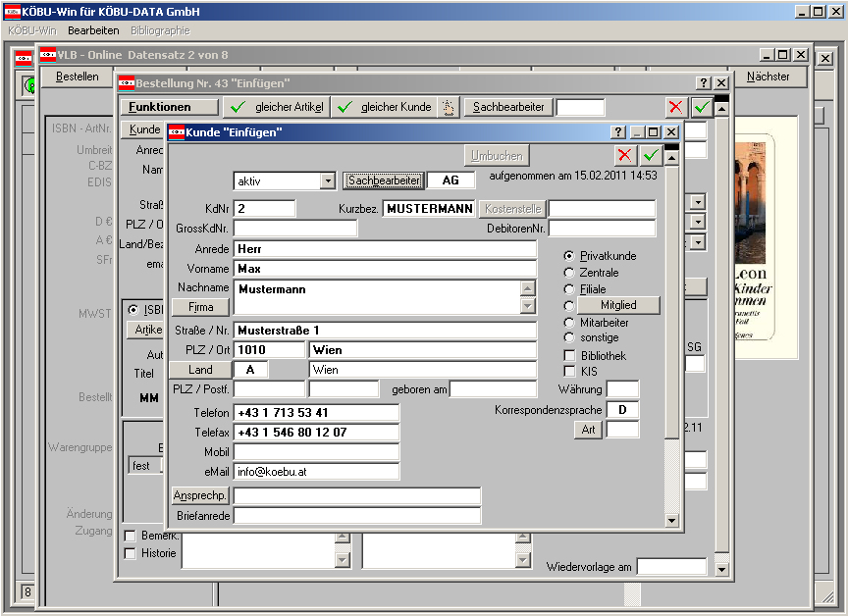Click the scroll-up arrow of Bestellung dialog scrollbar
Viewport: 848px width, 616px height.
pos(721,109)
